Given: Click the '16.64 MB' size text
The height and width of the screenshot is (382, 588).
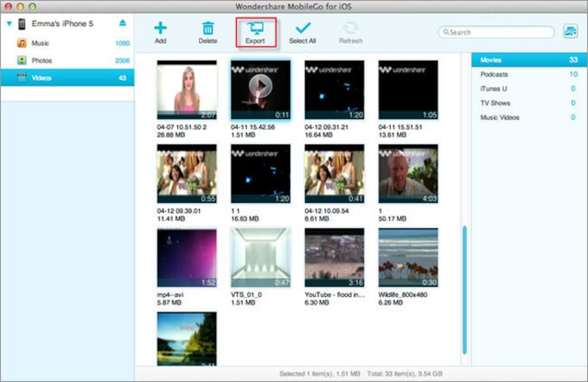Looking at the screenshot, I should click(x=318, y=135).
